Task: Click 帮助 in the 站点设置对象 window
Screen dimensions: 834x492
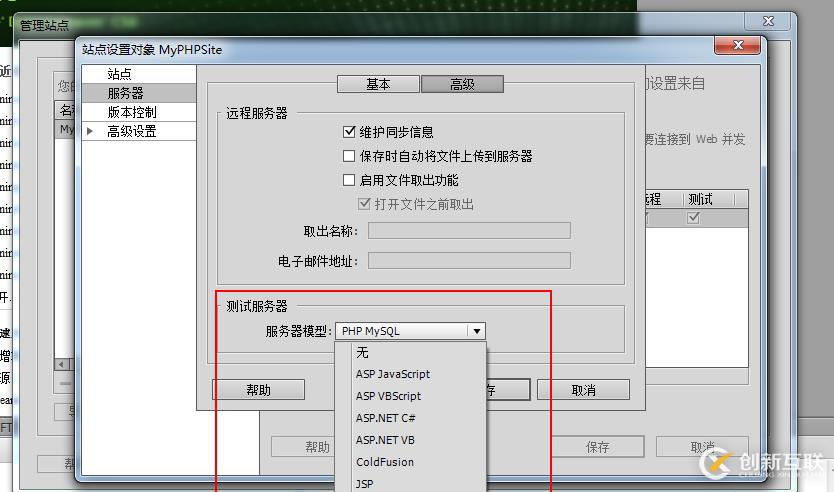Action: tap(303, 447)
